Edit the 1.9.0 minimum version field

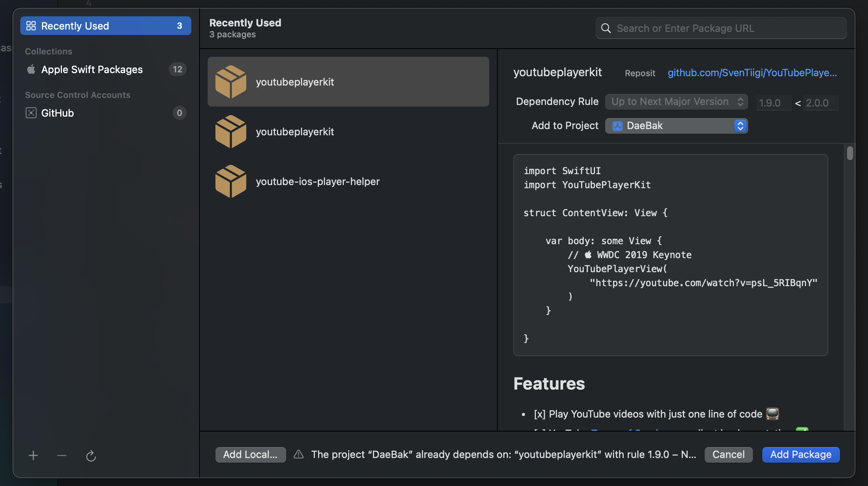[x=773, y=103]
